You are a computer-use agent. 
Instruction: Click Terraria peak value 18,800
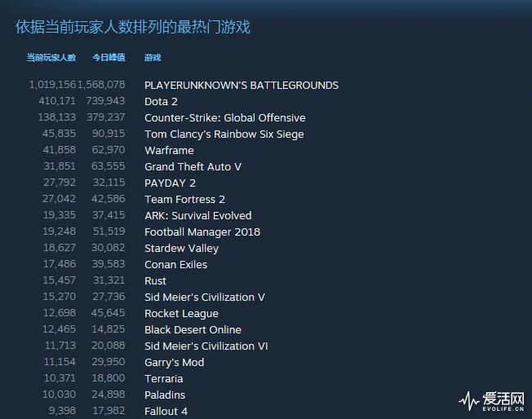(x=109, y=378)
